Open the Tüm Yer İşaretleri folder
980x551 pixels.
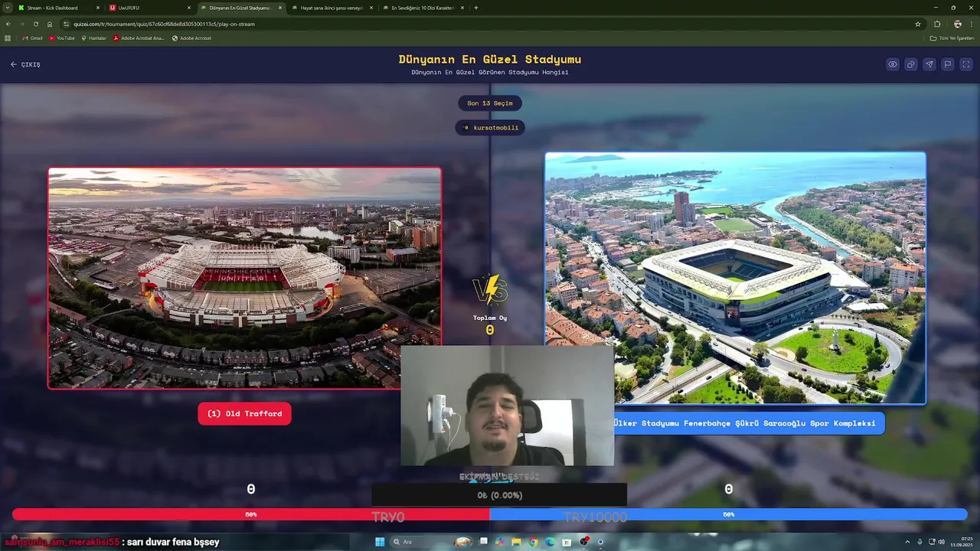coord(952,38)
